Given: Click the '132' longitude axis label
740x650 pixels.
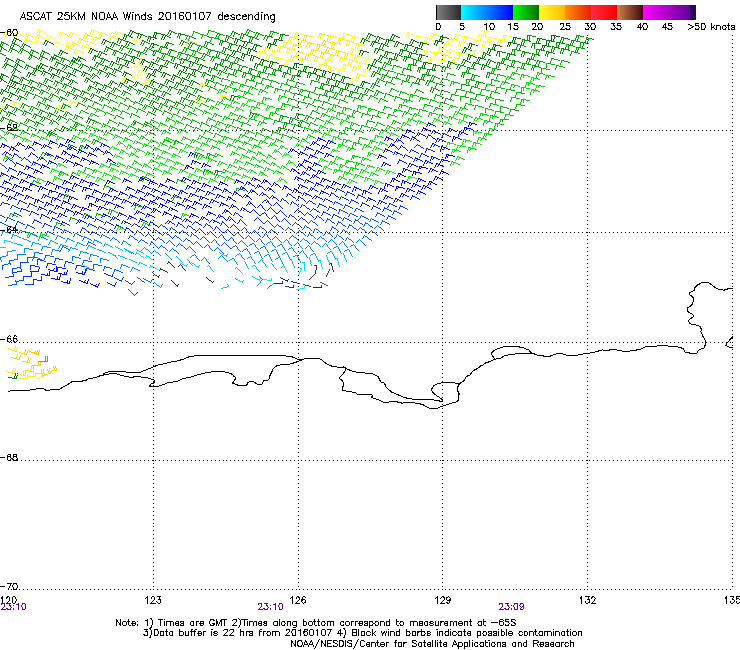Looking at the screenshot, I should click(587, 599).
